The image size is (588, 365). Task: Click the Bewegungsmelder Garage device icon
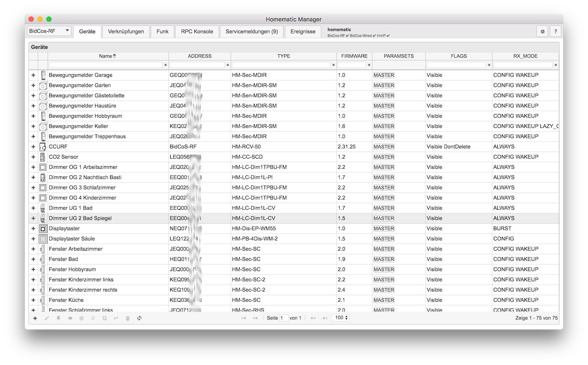click(43, 75)
